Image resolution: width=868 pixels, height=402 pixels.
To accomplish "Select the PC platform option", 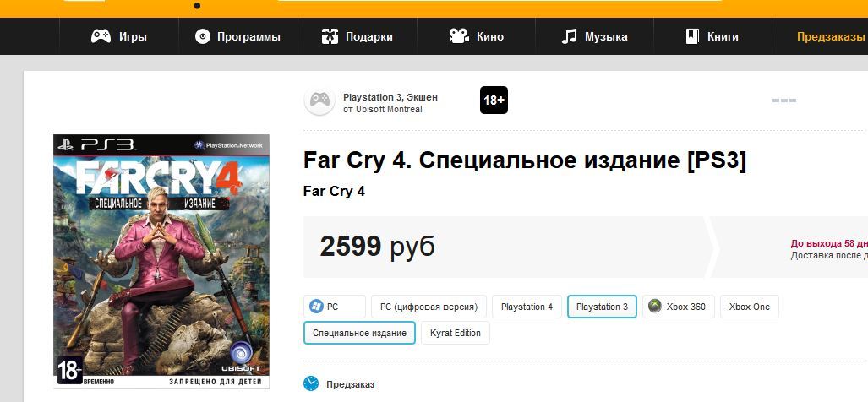I will click(x=335, y=307).
